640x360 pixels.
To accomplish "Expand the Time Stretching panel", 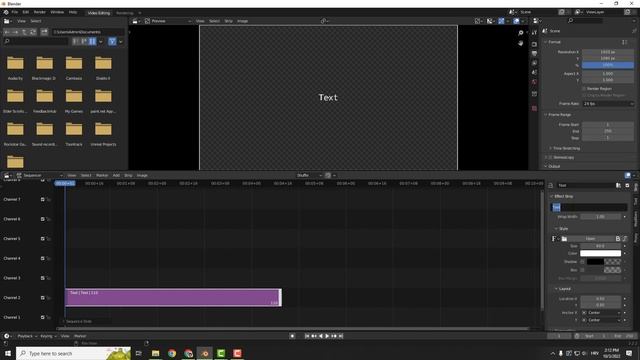I will (551, 148).
